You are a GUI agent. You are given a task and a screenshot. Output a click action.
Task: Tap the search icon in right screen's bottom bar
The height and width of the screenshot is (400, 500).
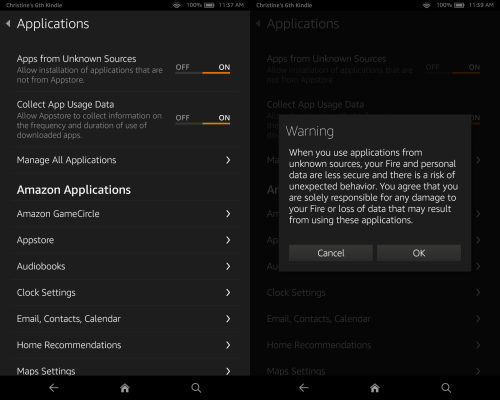coord(446,388)
